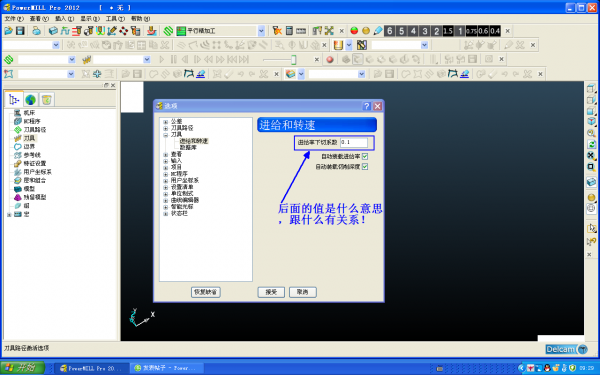Collapse the 刀具 node in options tree
Image resolution: width=600 pixels, height=375 pixels.
tap(166, 135)
